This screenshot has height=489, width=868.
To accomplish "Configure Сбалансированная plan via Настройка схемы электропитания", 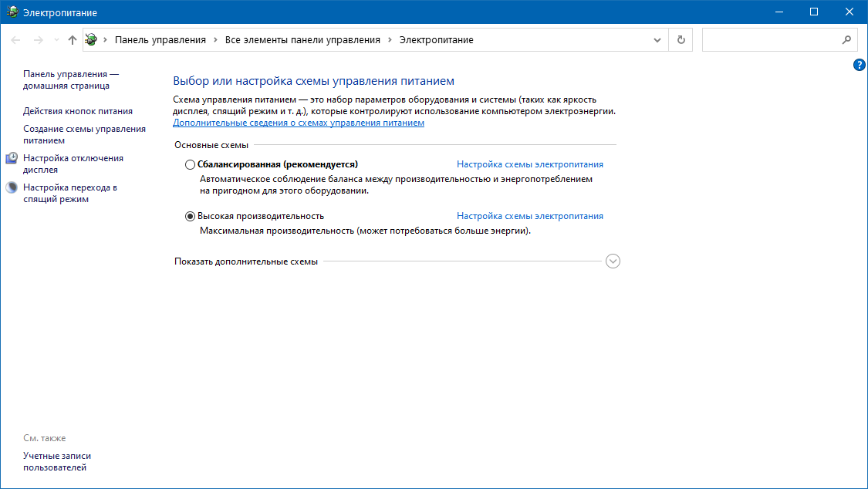I will tap(530, 164).
